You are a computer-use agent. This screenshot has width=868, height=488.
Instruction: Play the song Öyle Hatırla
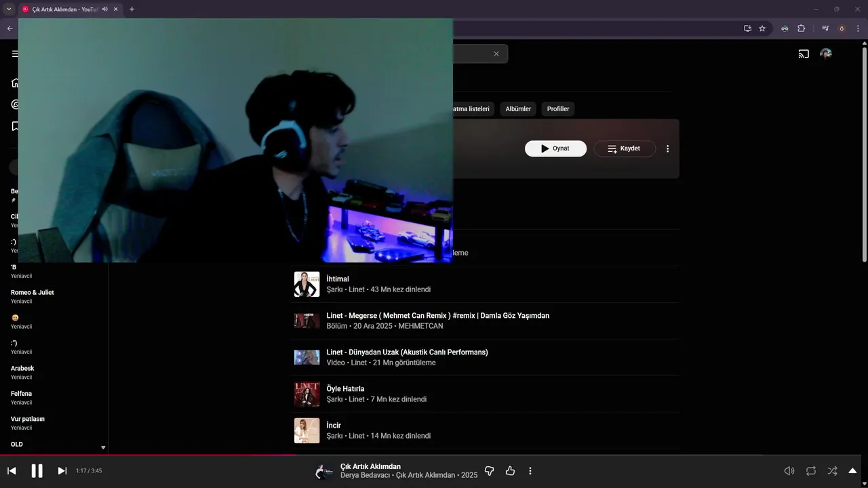345,389
